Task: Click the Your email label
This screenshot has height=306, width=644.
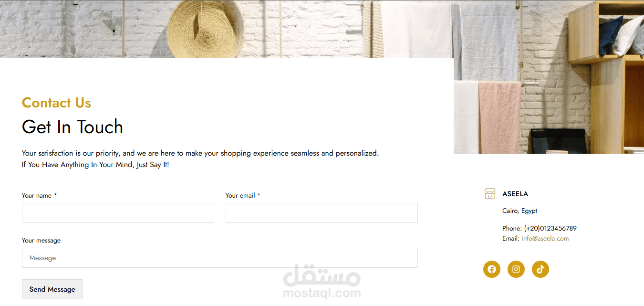Action: 243,195
